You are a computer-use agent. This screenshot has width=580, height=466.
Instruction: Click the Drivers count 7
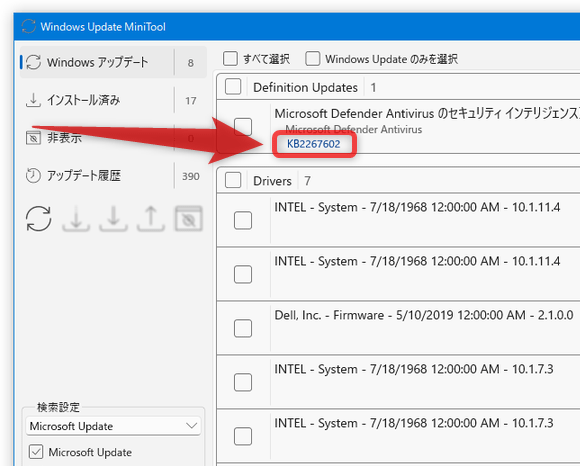tap(307, 181)
